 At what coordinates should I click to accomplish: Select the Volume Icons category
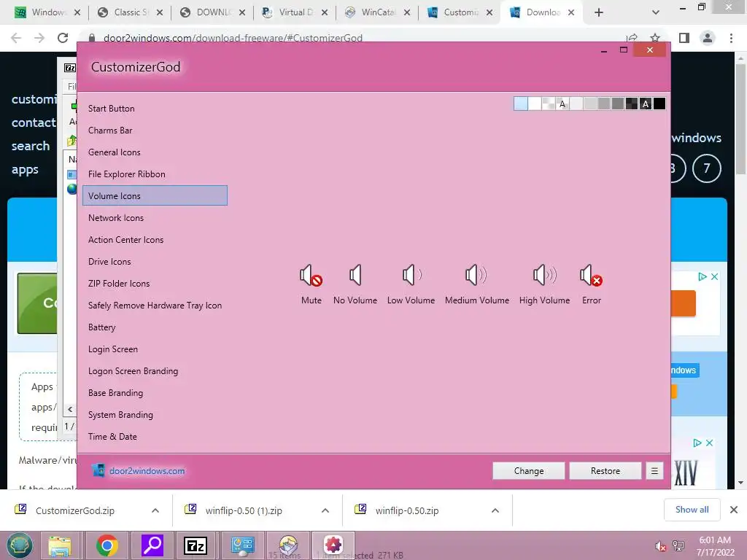point(155,195)
